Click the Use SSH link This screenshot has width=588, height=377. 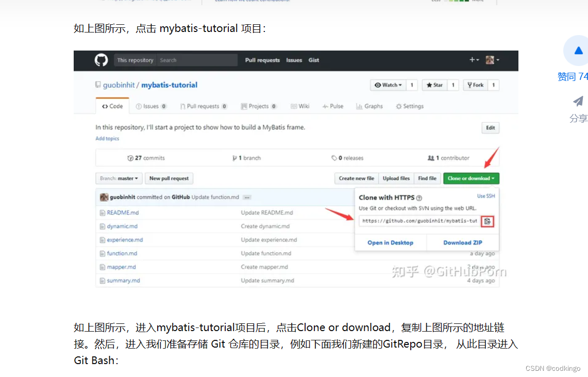click(485, 196)
